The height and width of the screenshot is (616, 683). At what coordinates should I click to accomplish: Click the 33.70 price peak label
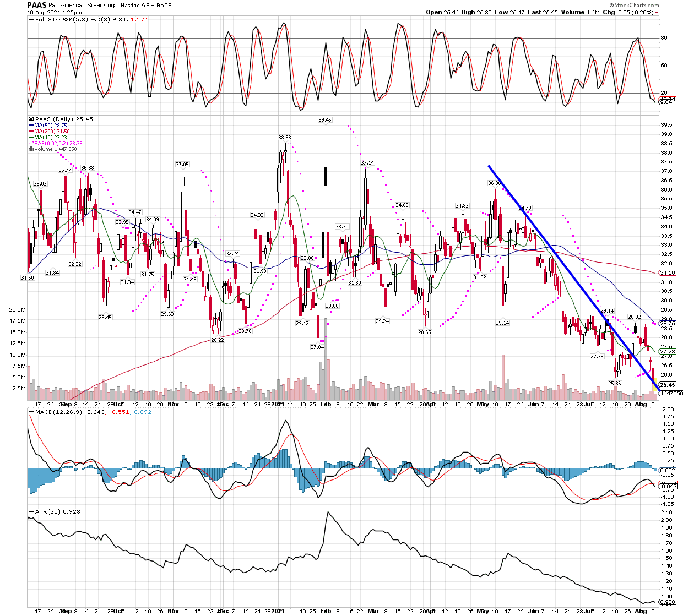point(342,227)
